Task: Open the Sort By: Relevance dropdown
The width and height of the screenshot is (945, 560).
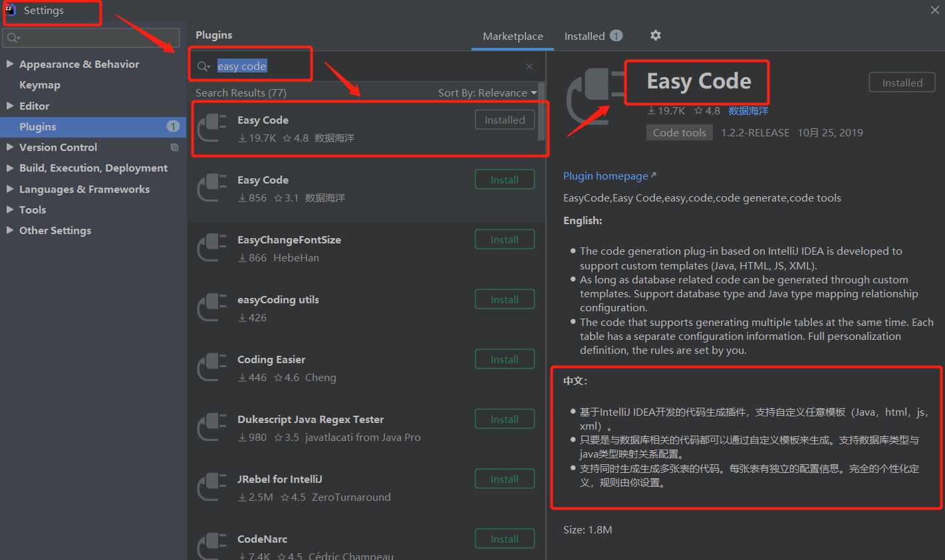Action: click(x=487, y=93)
